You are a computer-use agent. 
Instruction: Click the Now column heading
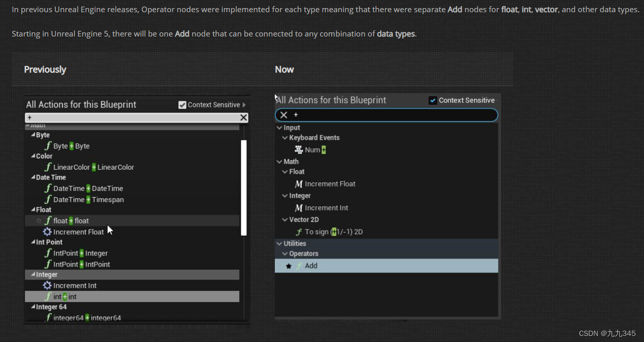click(284, 69)
